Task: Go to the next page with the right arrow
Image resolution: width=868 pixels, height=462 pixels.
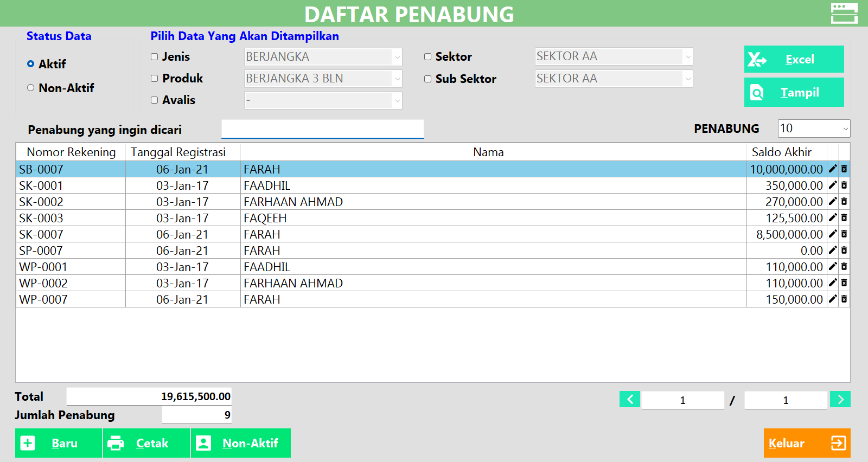Action: click(x=840, y=400)
